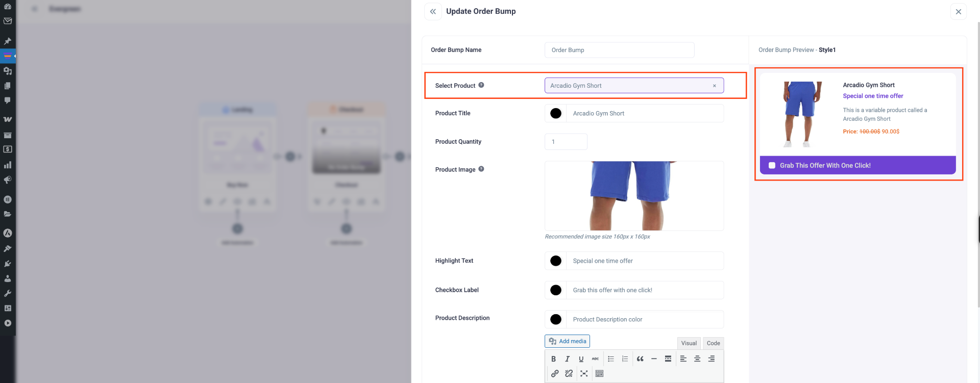The width and height of the screenshot is (980, 383).
Task: Open the Media icon in WordPress sidebar
Action: 8,71
